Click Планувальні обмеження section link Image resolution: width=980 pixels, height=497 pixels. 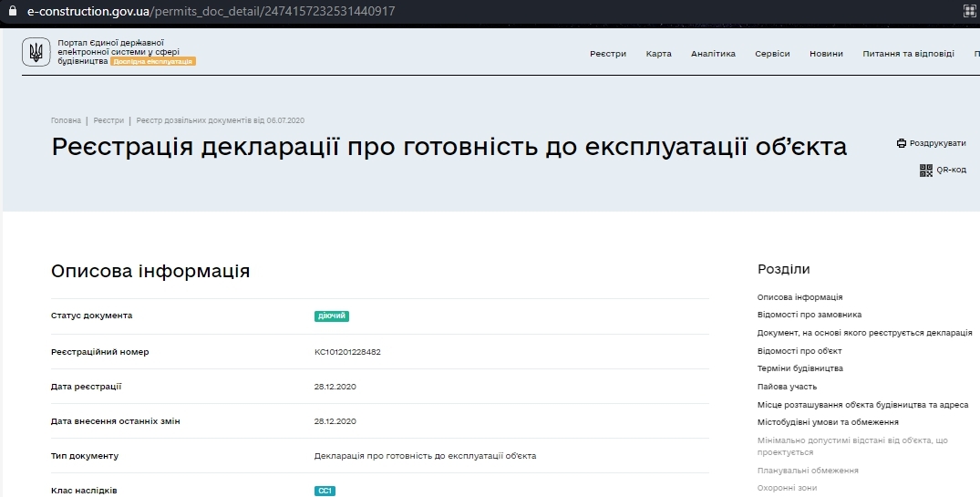808,471
